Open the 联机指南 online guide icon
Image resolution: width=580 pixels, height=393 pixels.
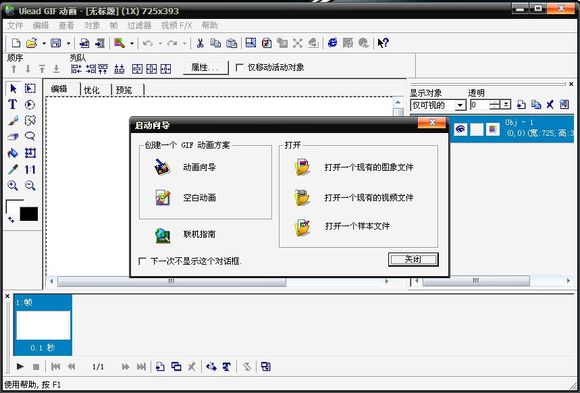pos(162,235)
